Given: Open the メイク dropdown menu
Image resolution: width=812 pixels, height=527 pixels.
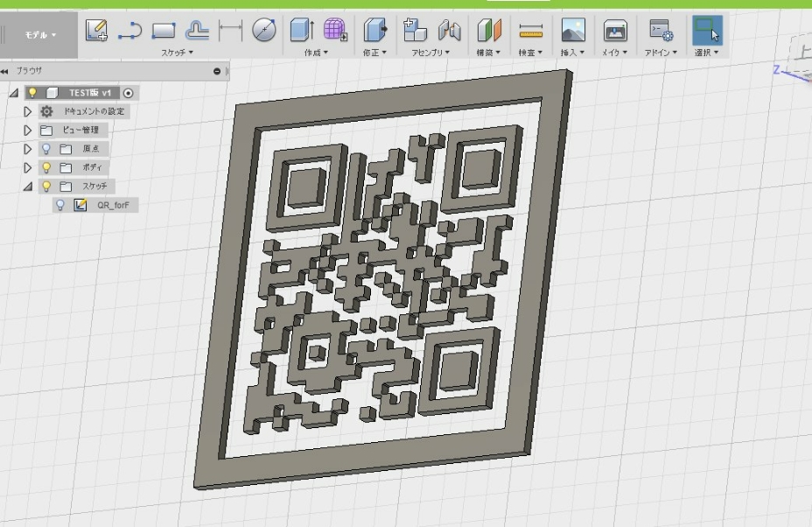Looking at the screenshot, I should point(614,53).
